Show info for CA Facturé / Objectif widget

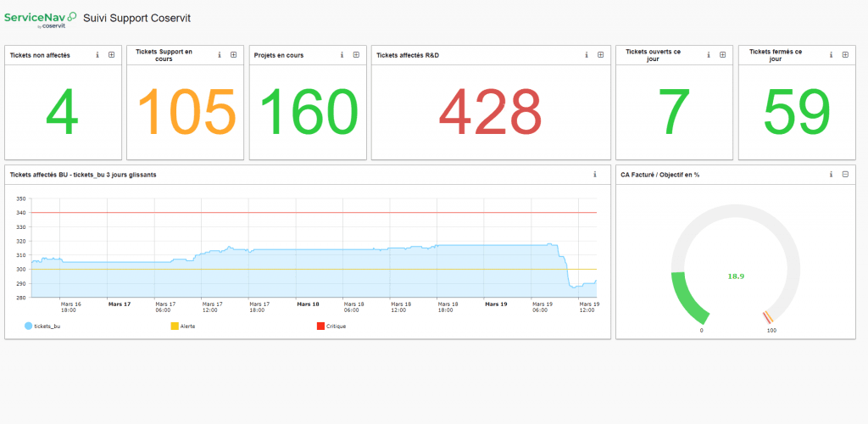(832, 175)
